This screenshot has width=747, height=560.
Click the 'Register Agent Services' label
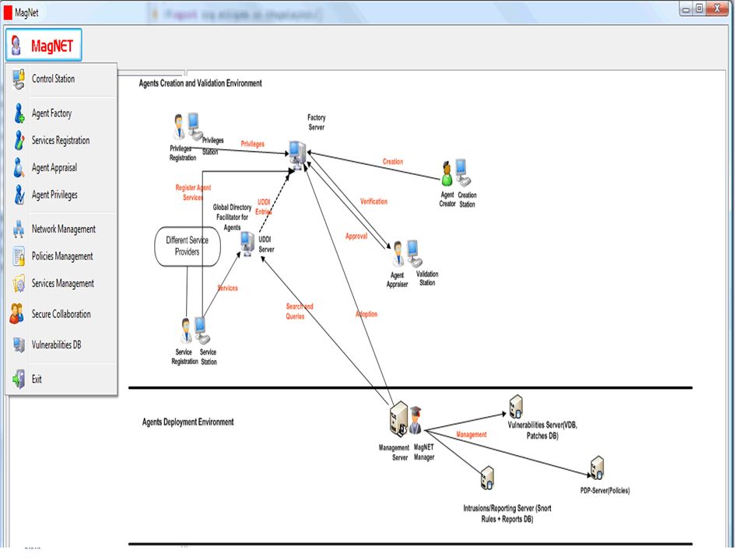pos(193,192)
